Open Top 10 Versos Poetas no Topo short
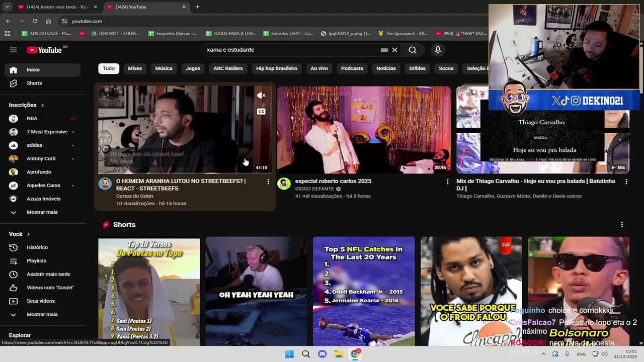This screenshot has width=644, height=362. (149, 292)
